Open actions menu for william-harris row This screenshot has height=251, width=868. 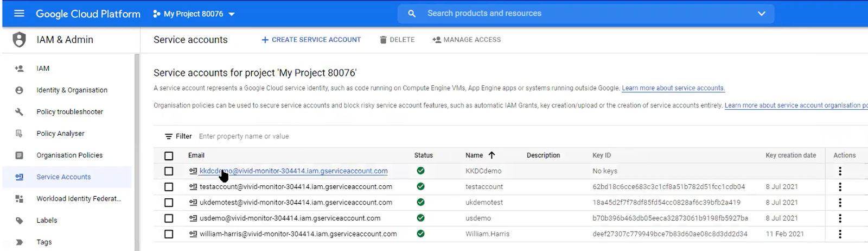click(x=840, y=234)
